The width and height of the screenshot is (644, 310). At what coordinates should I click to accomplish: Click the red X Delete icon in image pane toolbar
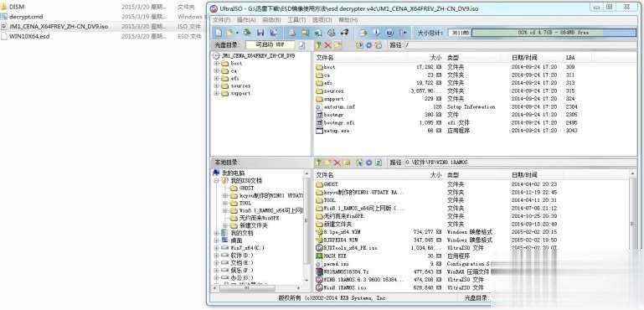[327, 44]
